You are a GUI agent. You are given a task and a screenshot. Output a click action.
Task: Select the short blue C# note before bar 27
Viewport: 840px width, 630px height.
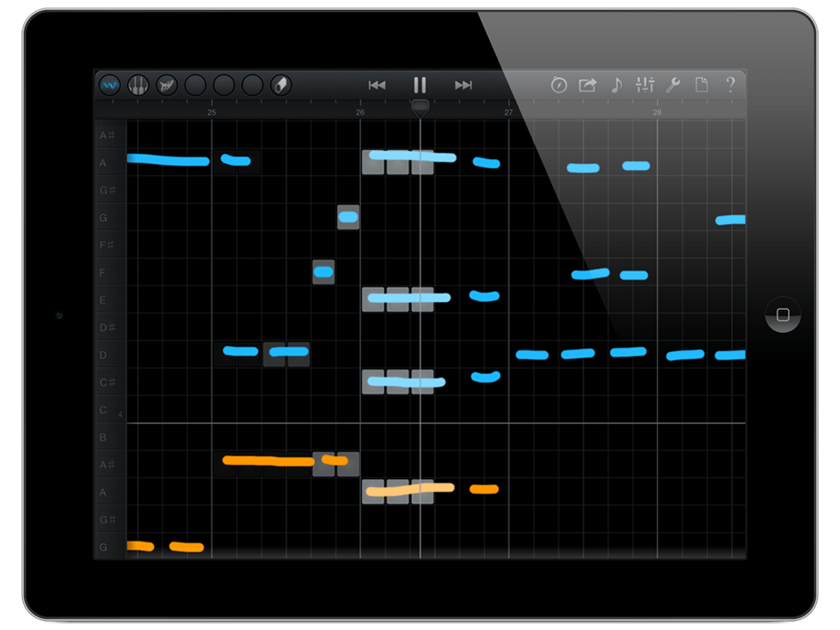coord(486,377)
